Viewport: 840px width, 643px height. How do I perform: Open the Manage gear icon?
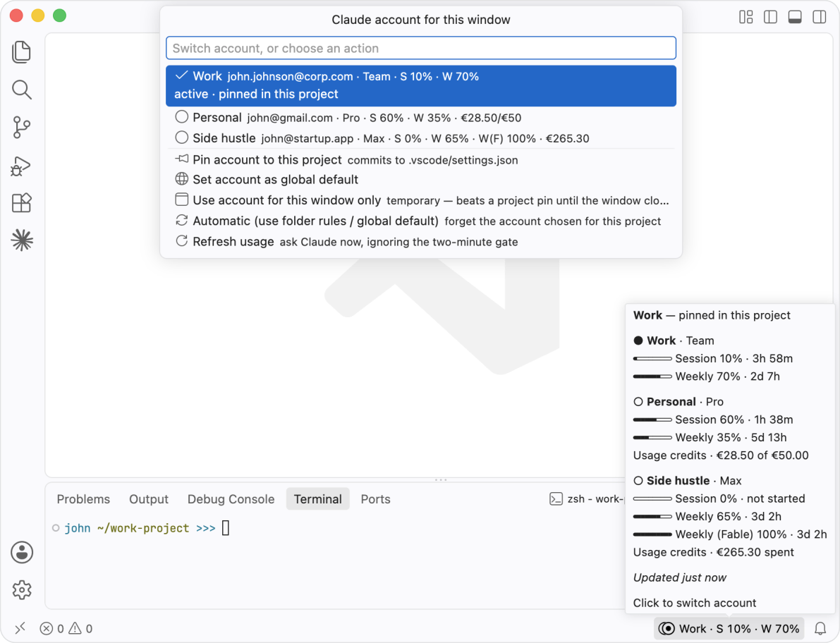point(22,590)
